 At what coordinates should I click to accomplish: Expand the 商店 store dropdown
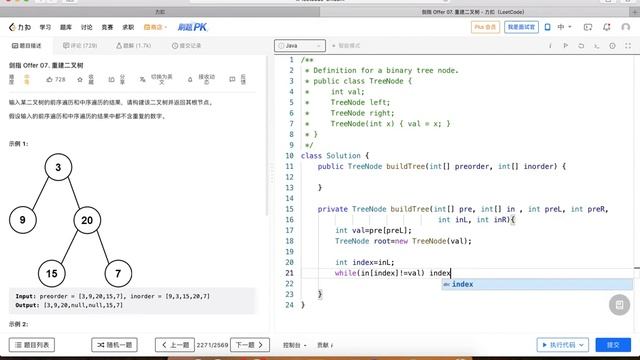click(x=156, y=27)
